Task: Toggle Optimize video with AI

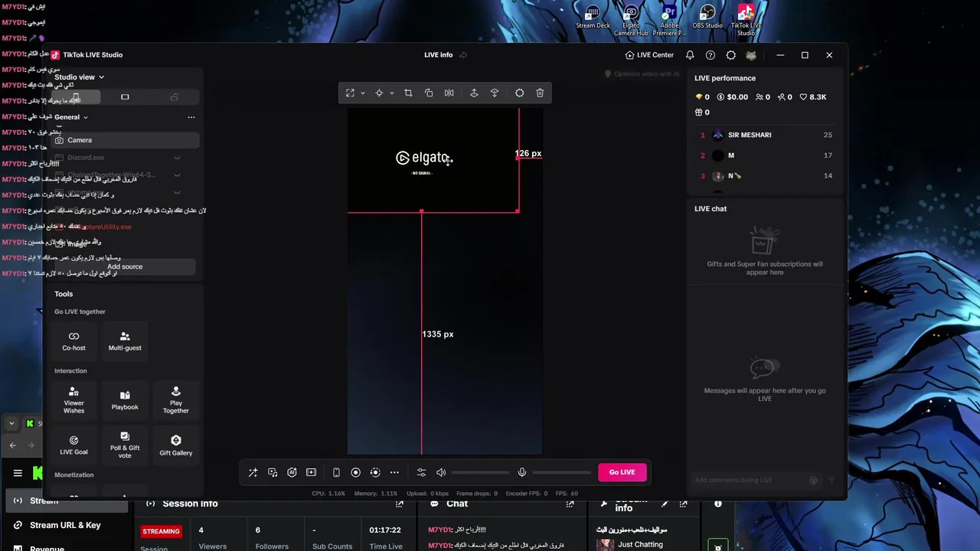Action: pyautogui.click(x=642, y=74)
